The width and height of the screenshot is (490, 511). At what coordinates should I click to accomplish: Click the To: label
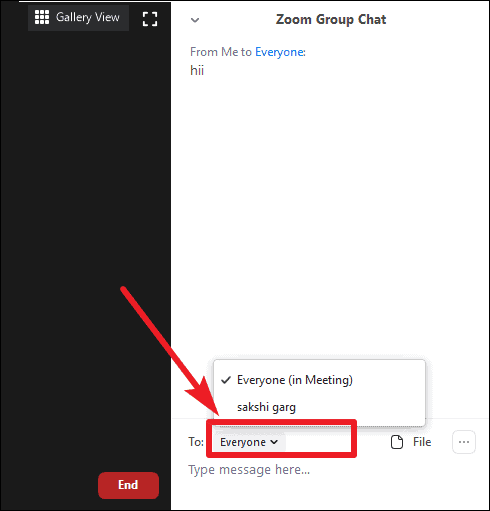196,442
